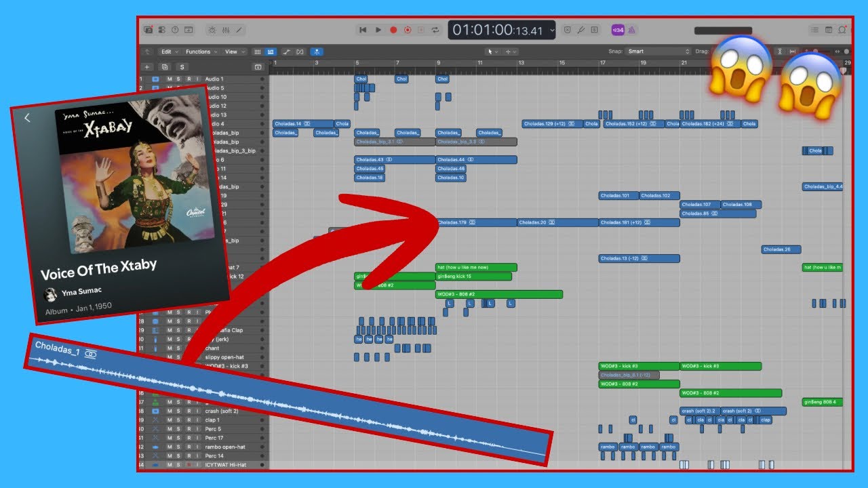Toggle the Solo mode button in the control bar
This screenshot has width=868, height=488.
click(595, 30)
